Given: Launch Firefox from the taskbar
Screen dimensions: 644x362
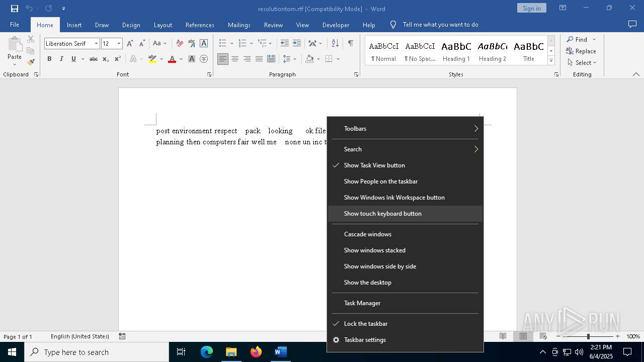Looking at the screenshot, I should 256,352.
